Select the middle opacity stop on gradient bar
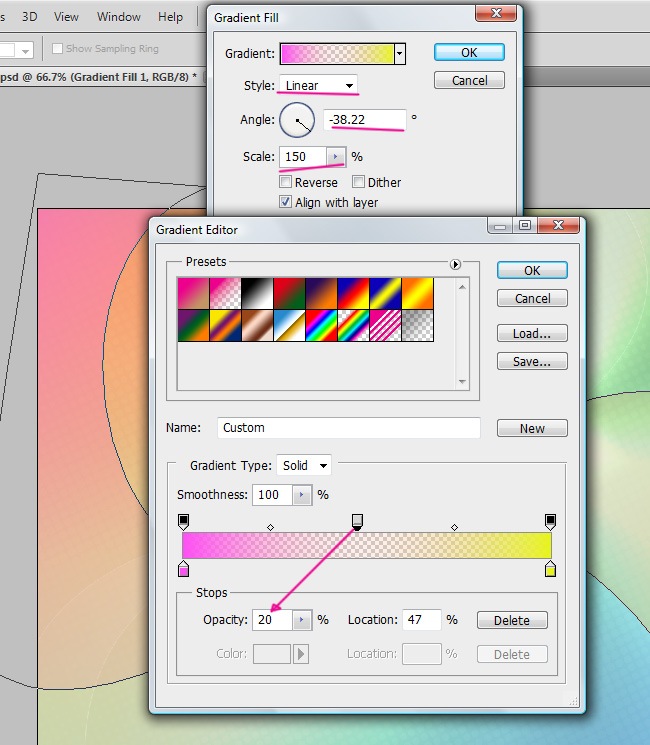This screenshot has width=650, height=745. click(x=357, y=521)
